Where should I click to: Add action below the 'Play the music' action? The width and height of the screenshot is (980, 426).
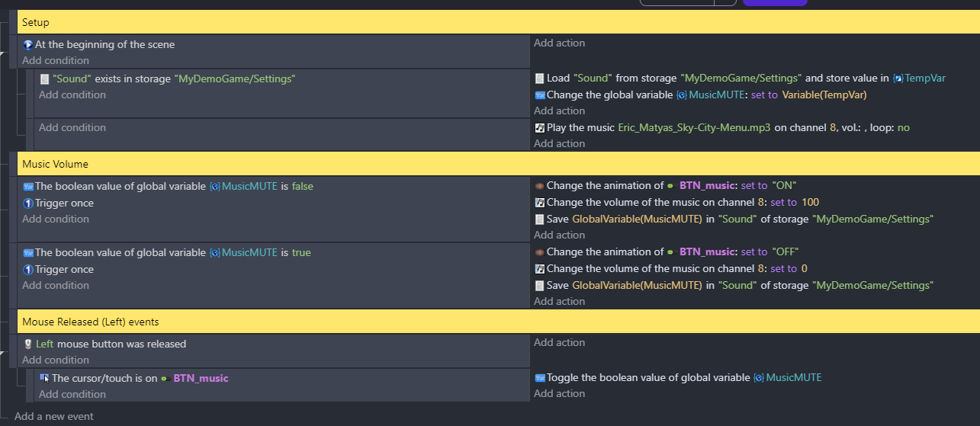click(560, 144)
